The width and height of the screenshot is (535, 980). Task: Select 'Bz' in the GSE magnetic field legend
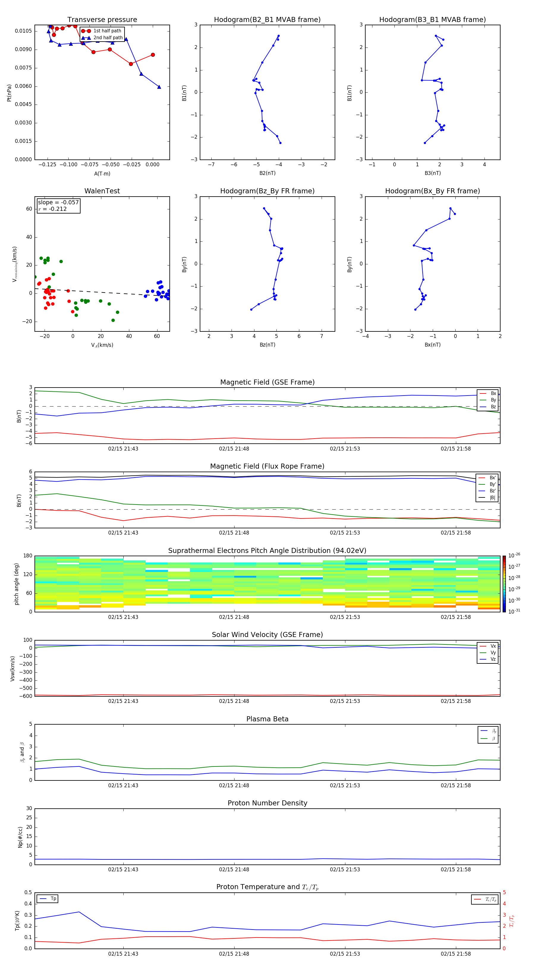[488, 407]
